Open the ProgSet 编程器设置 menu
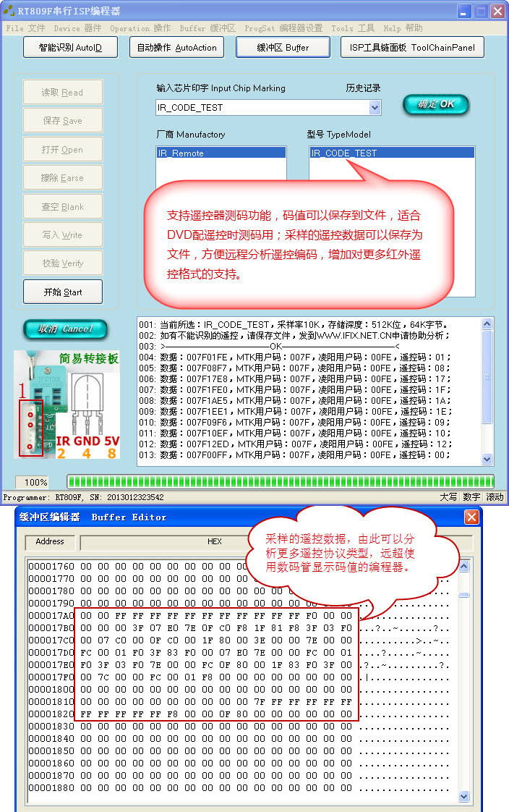 pos(283,28)
